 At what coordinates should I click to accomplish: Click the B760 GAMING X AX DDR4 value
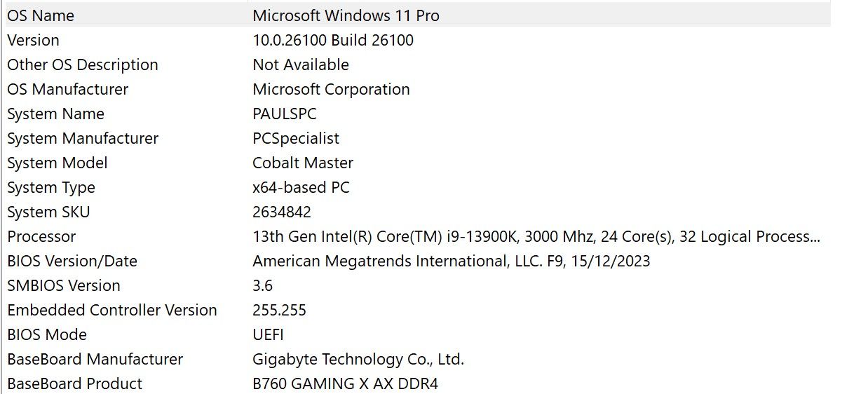pyautogui.click(x=345, y=383)
